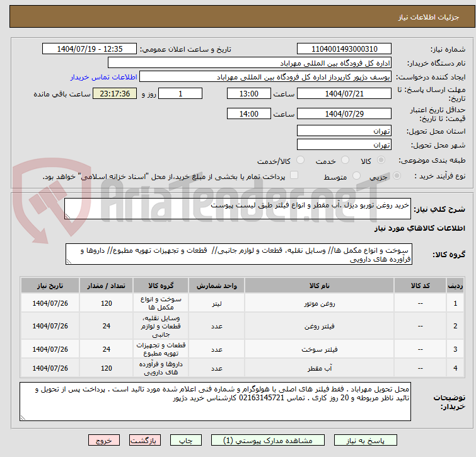476x457 pixels.
Task: Select the متوسط purchase type radio
Action: point(356,176)
